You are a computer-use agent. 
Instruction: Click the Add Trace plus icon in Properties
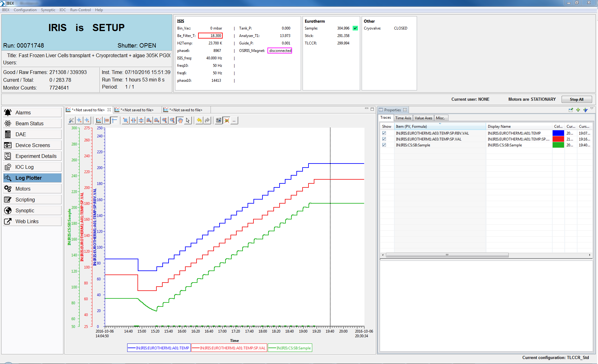click(x=578, y=110)
